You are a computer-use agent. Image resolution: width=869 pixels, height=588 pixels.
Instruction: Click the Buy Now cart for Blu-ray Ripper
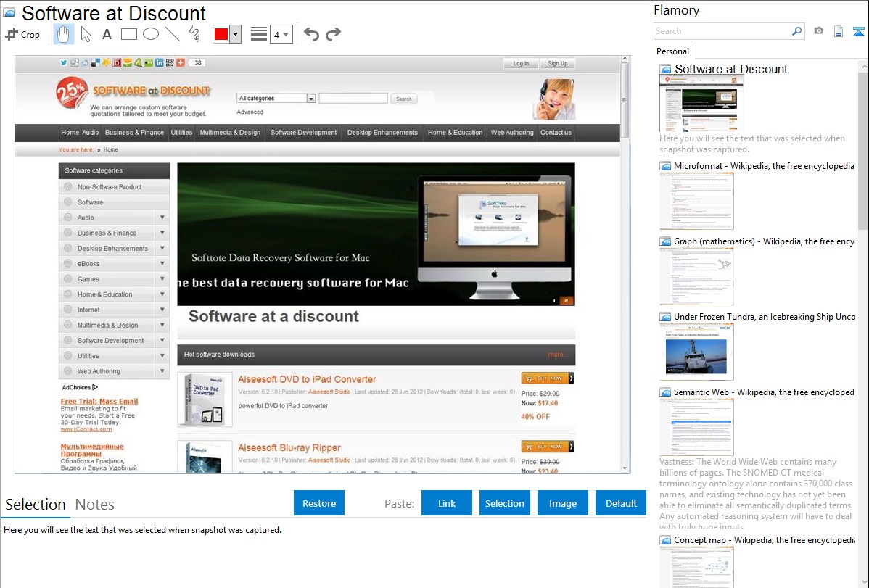pos(548,447)
